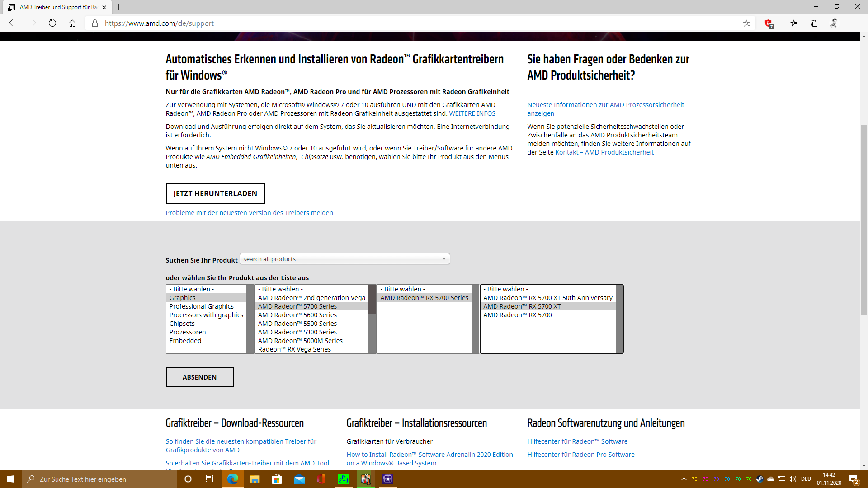Select AMD Radeon 5600 Series
Viewport: 868px width, 488px height.
[x=312, y=315]
